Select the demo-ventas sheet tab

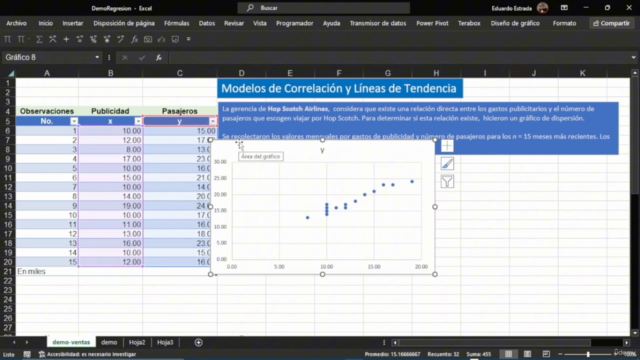[x=71, y=342]
